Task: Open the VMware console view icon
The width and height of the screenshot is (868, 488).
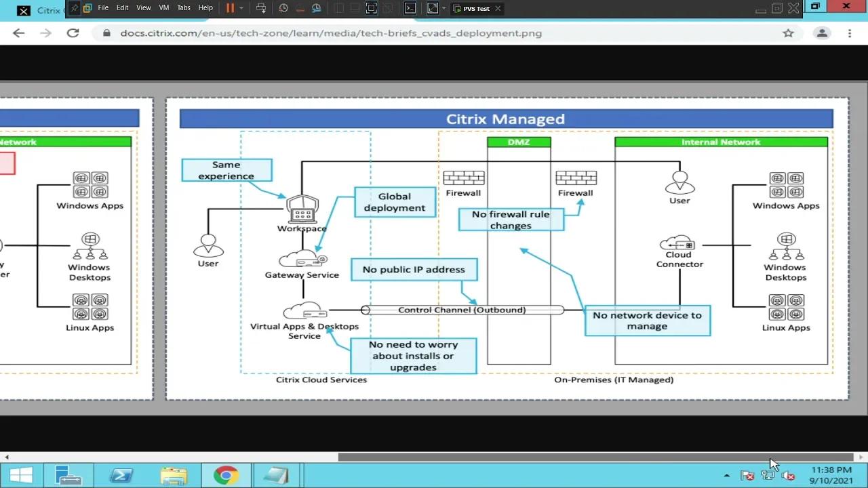Action: click(410, 8)
